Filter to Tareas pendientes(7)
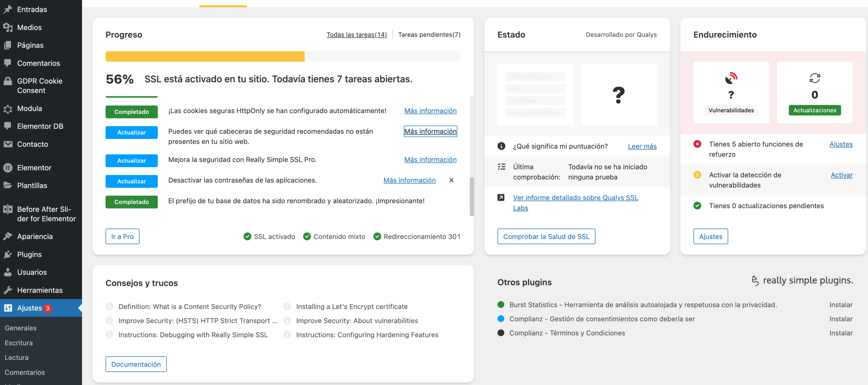The width and height of the screenshot is (868, 385). tap(429, 35)
